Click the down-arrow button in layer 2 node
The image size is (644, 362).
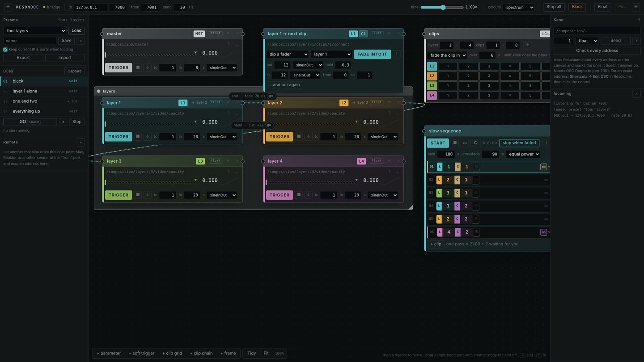click(309, 137)
